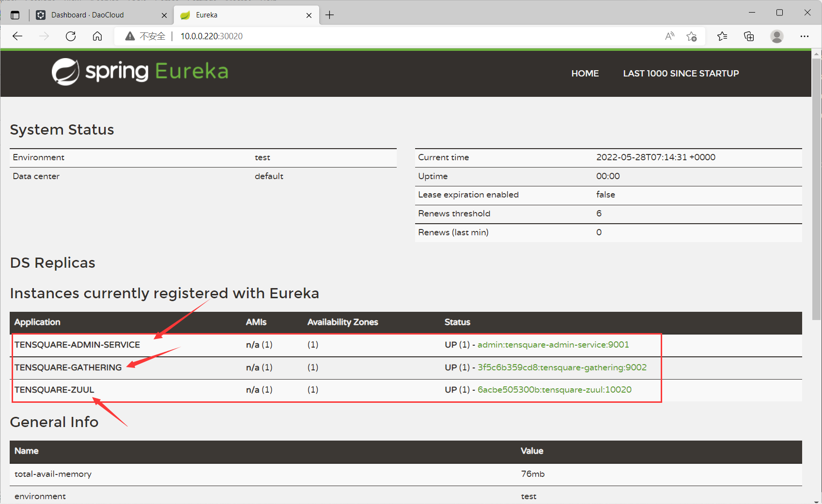
Task: Click the Status column header
Action: click(x=457, y=322)
